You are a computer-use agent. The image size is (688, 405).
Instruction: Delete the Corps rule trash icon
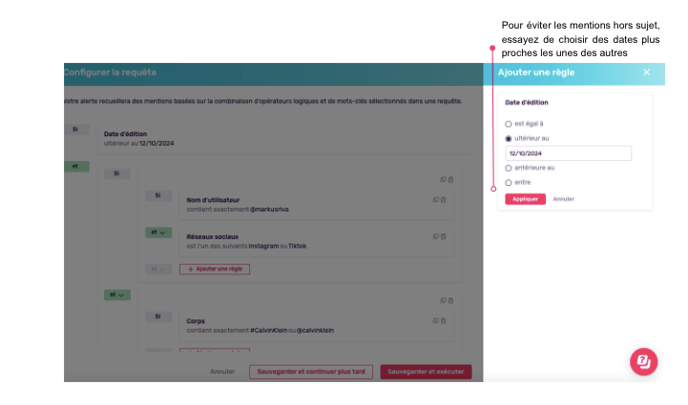(x=444, y=321)
